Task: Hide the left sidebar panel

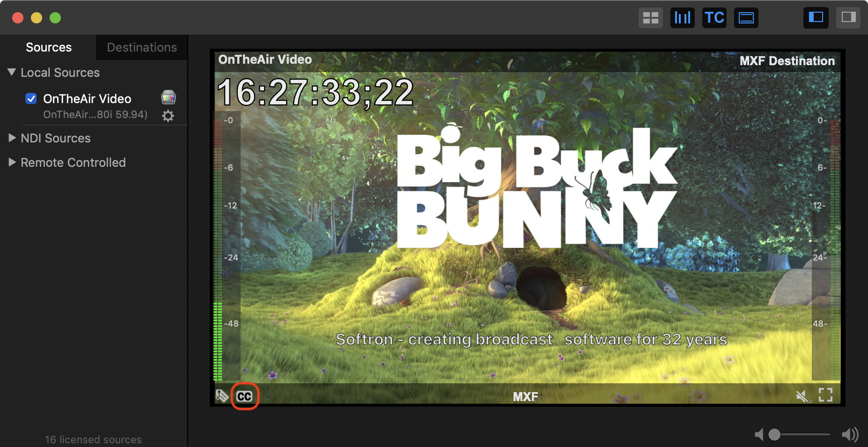Action: (816, 18)
